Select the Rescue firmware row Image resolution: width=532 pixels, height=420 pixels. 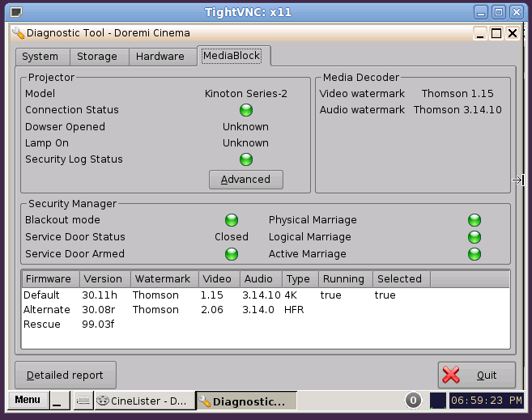[x=266, y=324]
